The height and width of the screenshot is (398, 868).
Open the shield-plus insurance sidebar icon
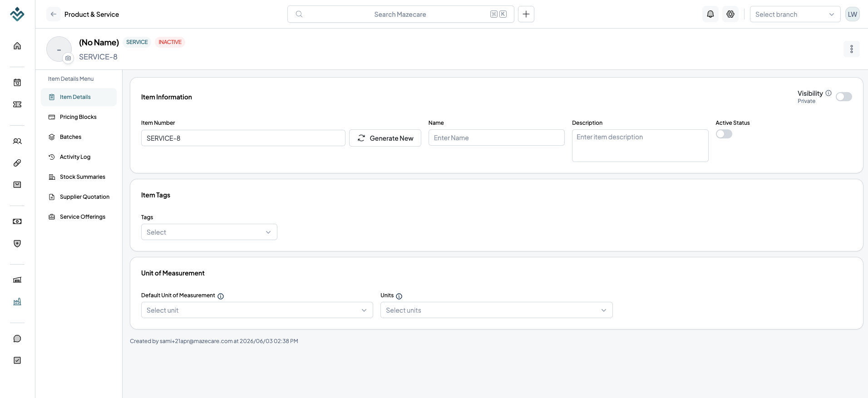[x=17, y=243]
